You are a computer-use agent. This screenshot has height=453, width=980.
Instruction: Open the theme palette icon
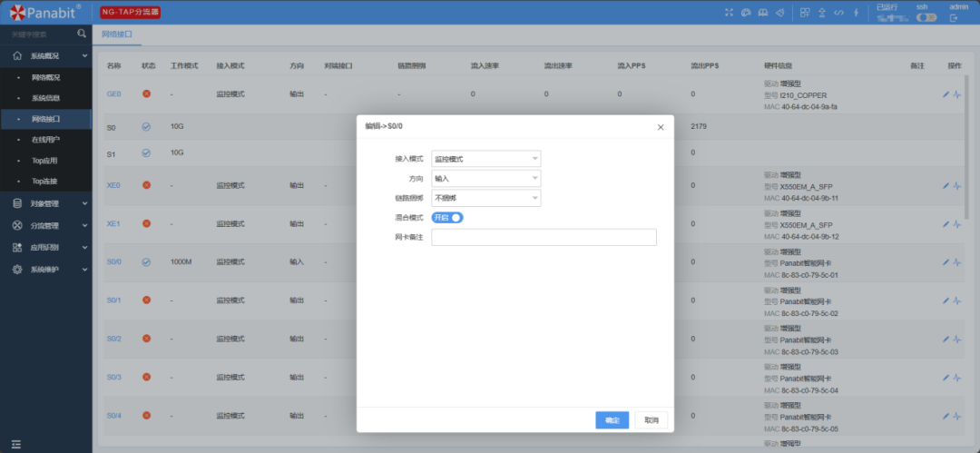[746, 13]
